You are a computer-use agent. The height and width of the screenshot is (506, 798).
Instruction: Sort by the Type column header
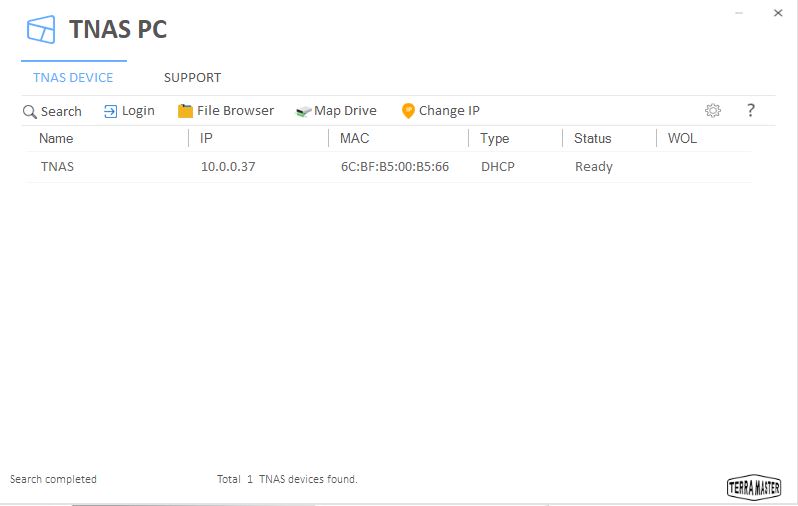point(495,138)
